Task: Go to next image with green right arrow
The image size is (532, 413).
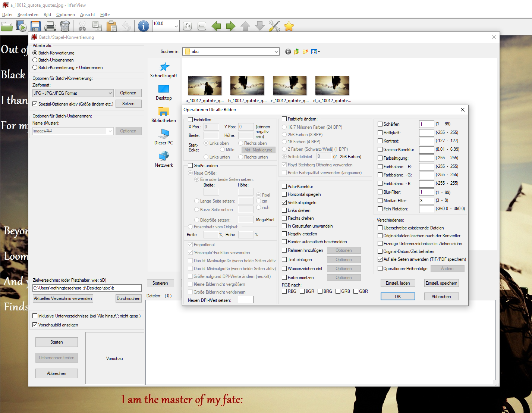Action: coord(231,26)
